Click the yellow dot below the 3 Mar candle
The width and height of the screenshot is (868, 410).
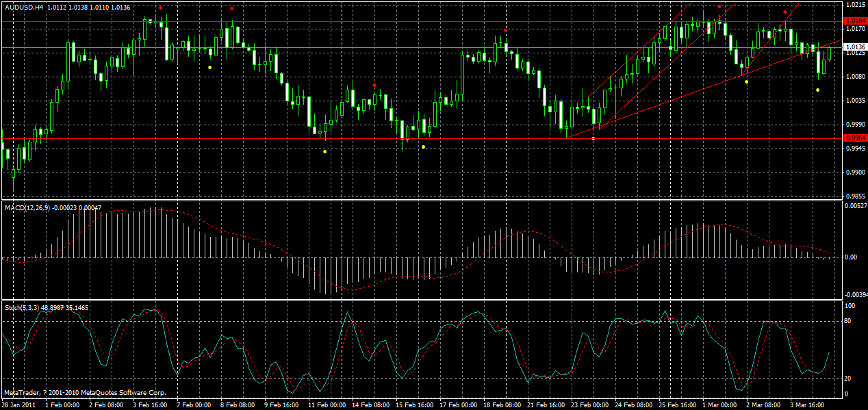[817, 90]
